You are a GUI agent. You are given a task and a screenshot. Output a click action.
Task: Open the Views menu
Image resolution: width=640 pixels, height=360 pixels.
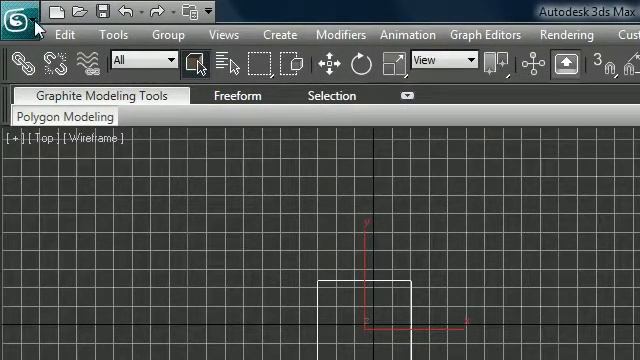224,35
